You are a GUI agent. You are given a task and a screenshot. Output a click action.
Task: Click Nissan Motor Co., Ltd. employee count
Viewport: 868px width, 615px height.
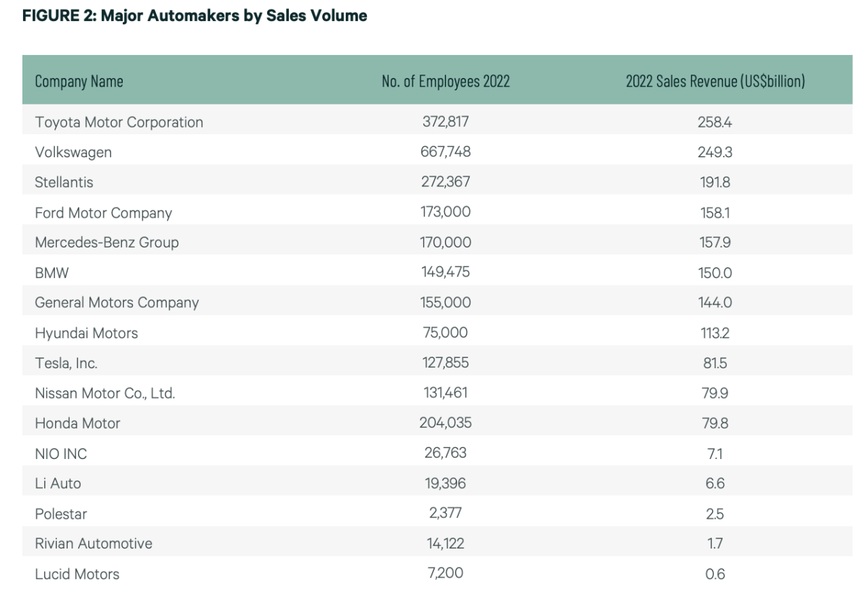coord(446,393)
